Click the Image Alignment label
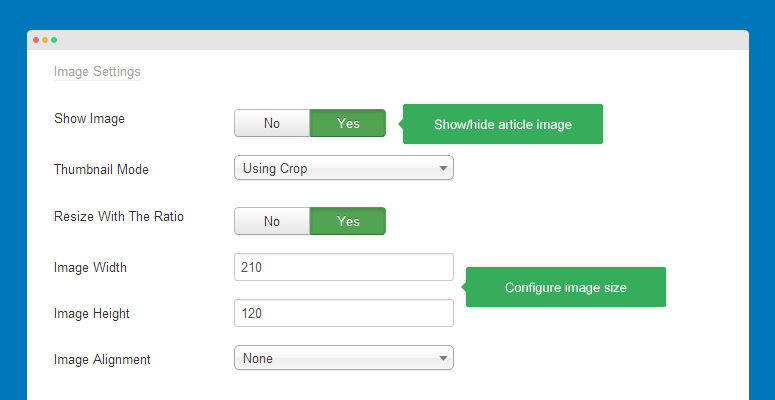This screenshot has width=775, height=400. 102,359
